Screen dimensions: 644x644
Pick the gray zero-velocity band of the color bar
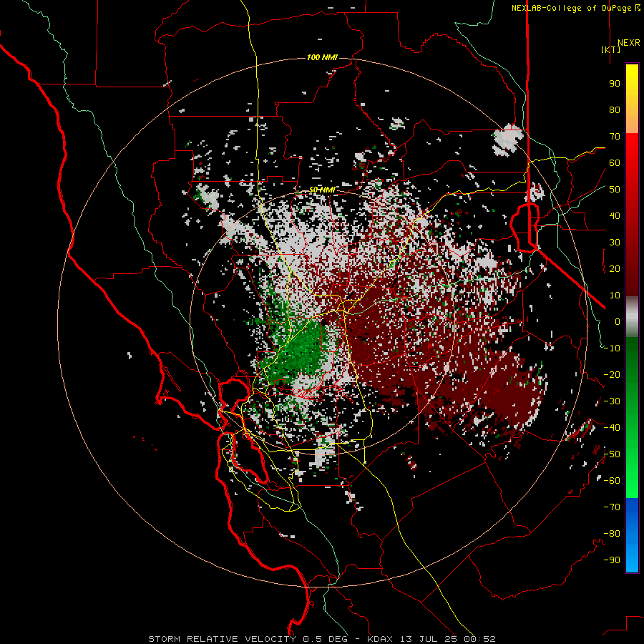coord(632,317)
